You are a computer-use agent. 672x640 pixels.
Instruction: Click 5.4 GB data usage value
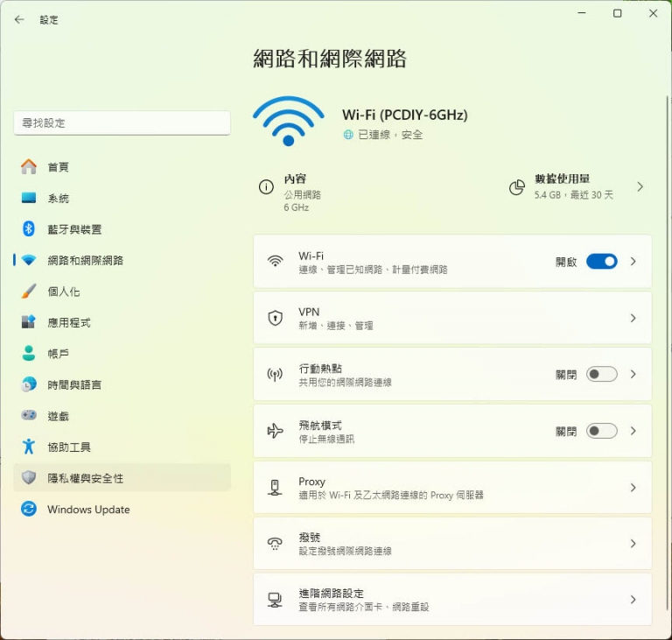click(x=547, y=195)
